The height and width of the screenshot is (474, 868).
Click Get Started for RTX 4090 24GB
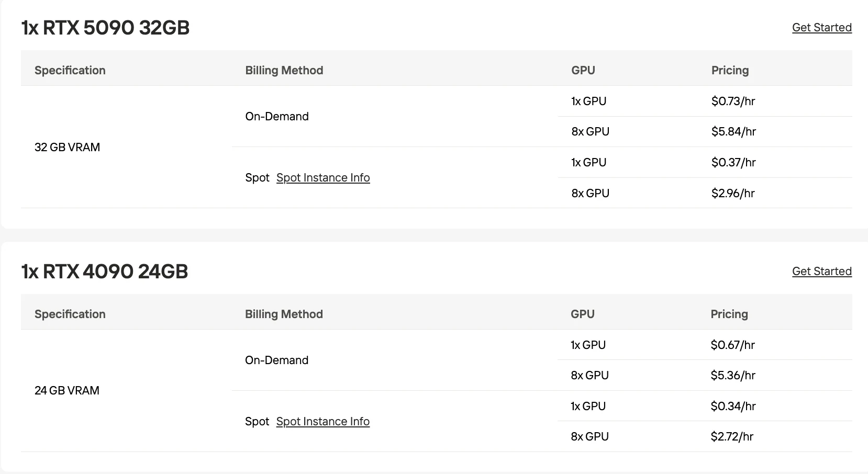pos(821,271)
